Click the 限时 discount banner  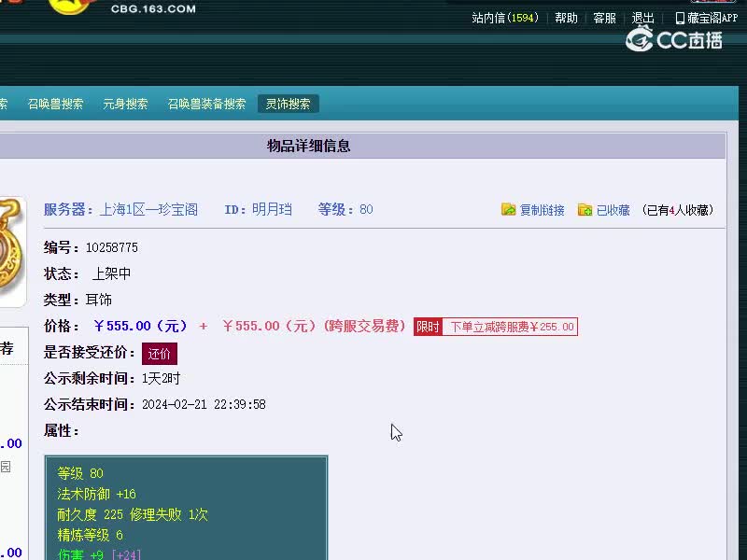click(x=496, y=327)
